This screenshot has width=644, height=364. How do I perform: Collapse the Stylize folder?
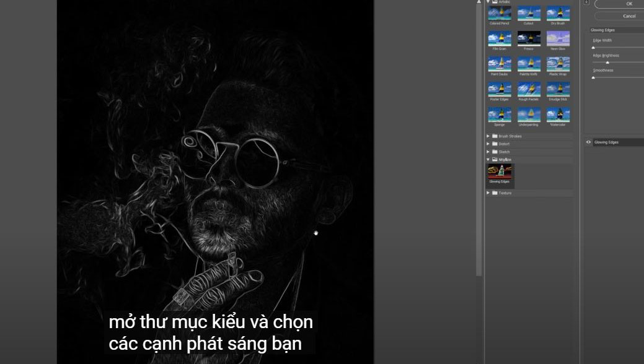488,160
